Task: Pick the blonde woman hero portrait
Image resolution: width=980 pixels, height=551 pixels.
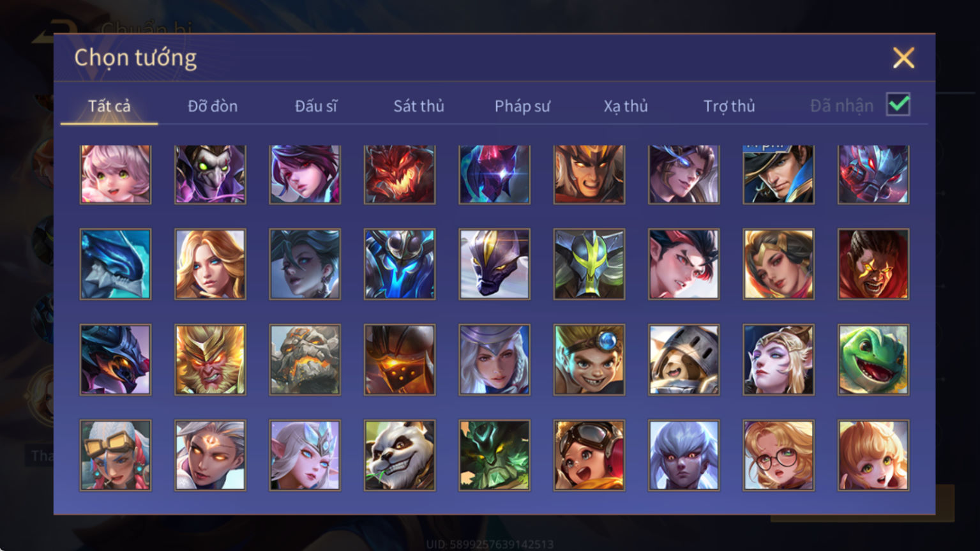Action: tap(210, 264)
